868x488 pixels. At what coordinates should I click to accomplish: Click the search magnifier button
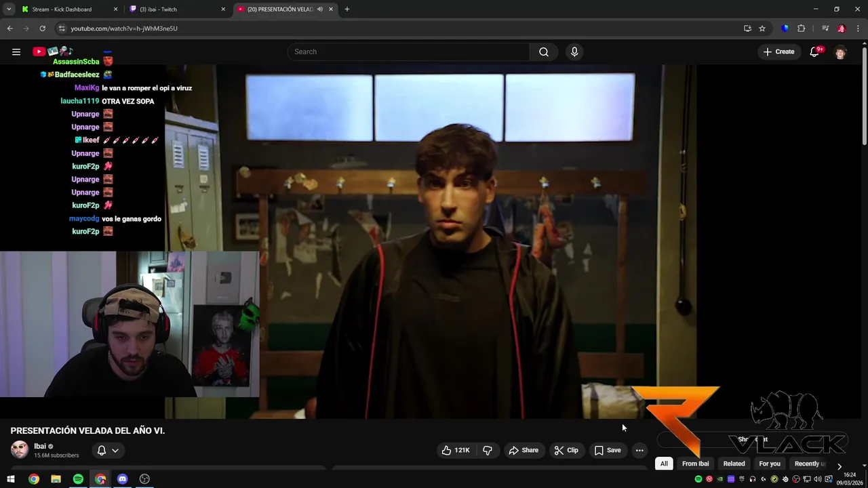tap(543, 52)
